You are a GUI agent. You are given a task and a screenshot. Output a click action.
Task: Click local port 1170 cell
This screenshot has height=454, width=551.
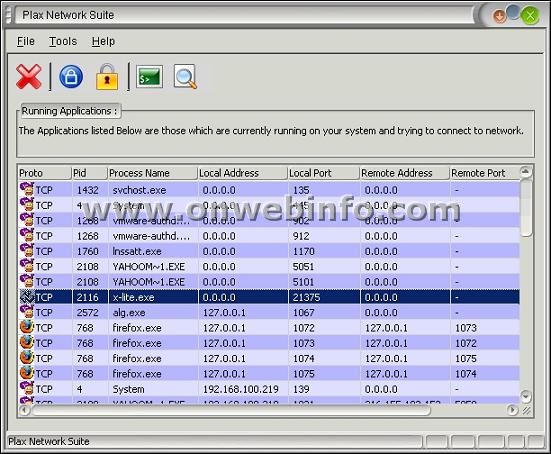[x=304, y=252]
